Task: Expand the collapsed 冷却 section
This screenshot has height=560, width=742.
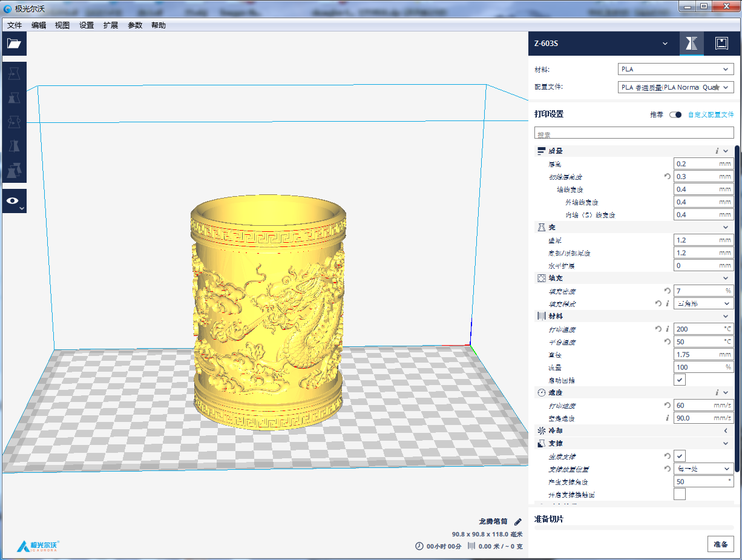Action: (725, 430)
